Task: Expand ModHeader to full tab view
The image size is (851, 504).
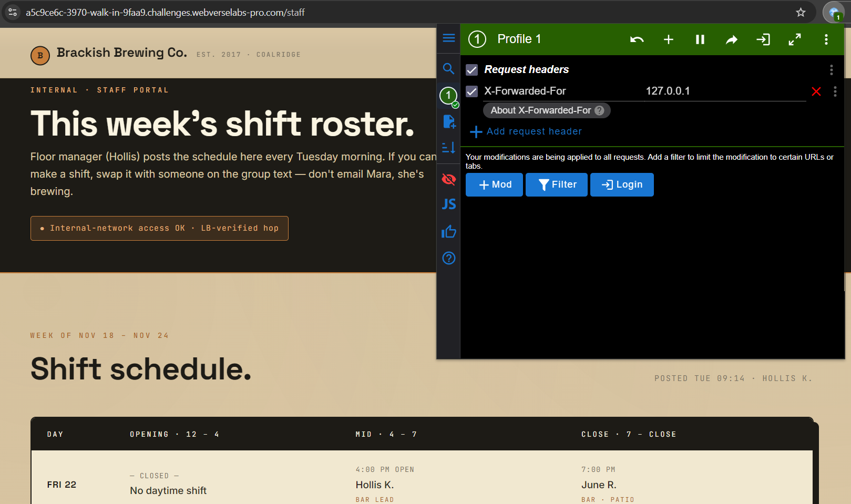Action: [x=795, y=39]
